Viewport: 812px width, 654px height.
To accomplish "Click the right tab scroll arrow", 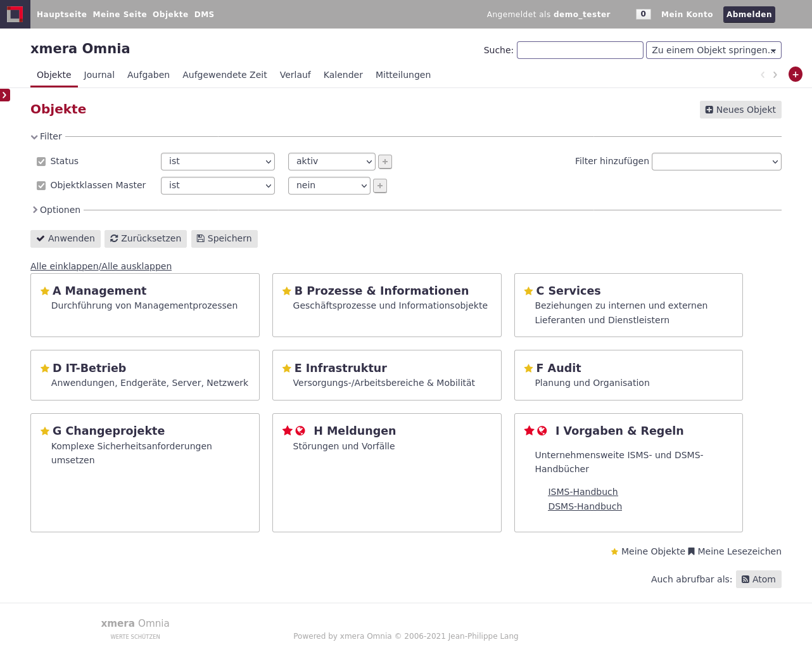I will 775,75.
